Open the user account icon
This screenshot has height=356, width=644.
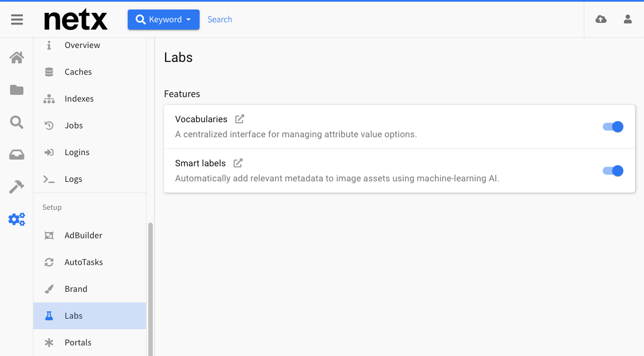628,20
